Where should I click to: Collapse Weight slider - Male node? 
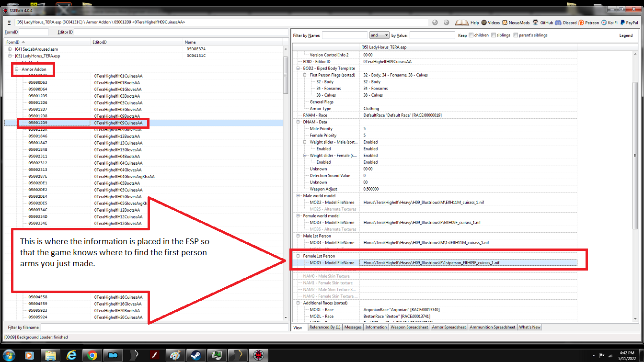306,142
